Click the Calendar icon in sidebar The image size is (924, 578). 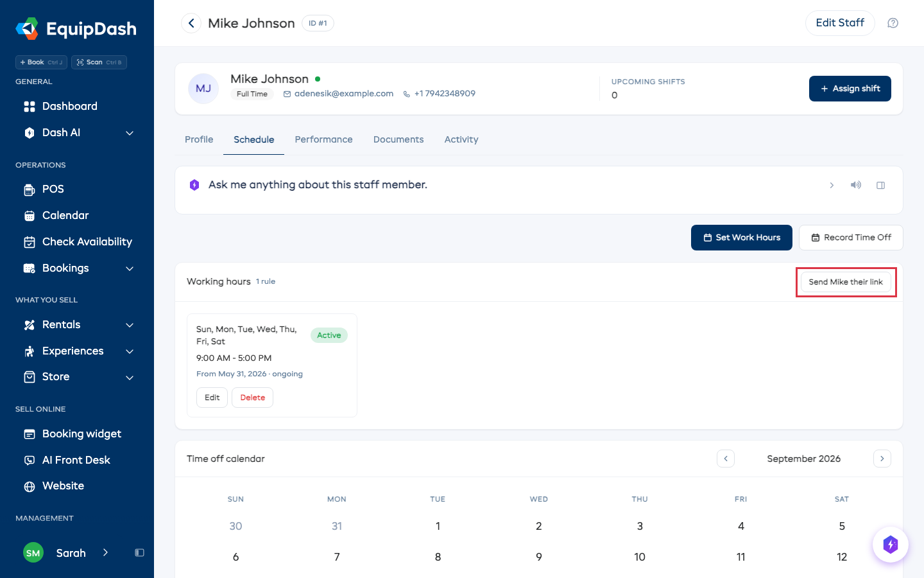tap(30, 216)
